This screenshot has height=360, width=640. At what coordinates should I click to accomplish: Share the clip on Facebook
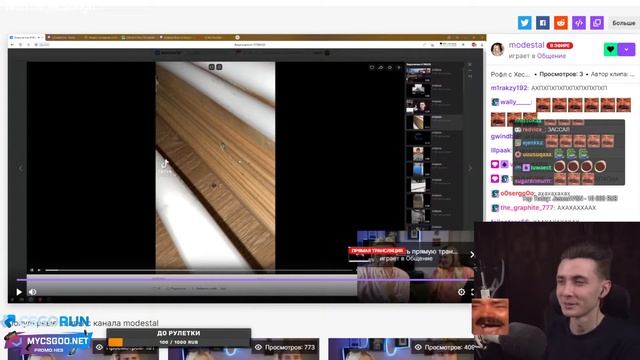[x=542, y=23]
